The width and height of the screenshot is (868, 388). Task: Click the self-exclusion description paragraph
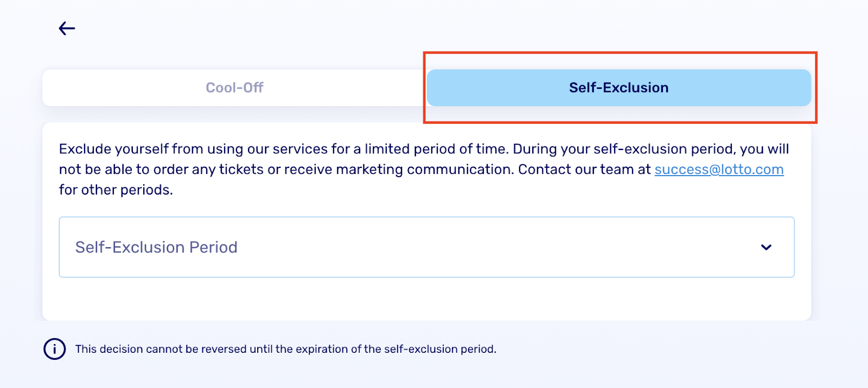[423, 169]
